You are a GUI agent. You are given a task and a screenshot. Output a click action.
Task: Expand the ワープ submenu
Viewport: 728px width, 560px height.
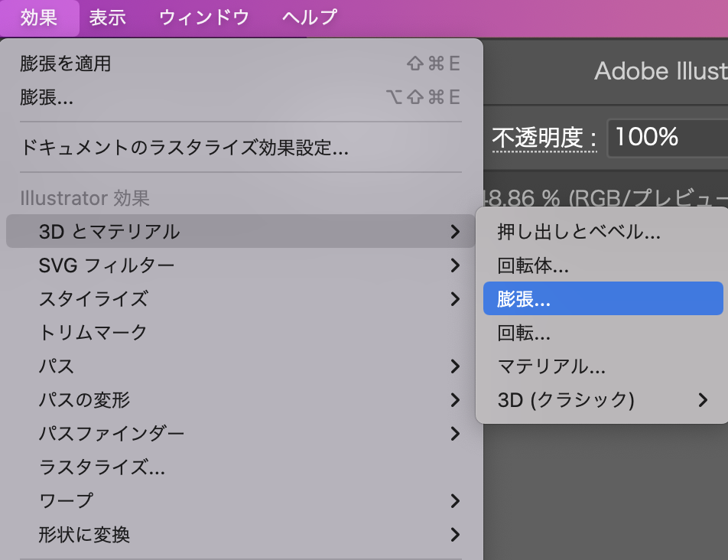tap(66, 500)
